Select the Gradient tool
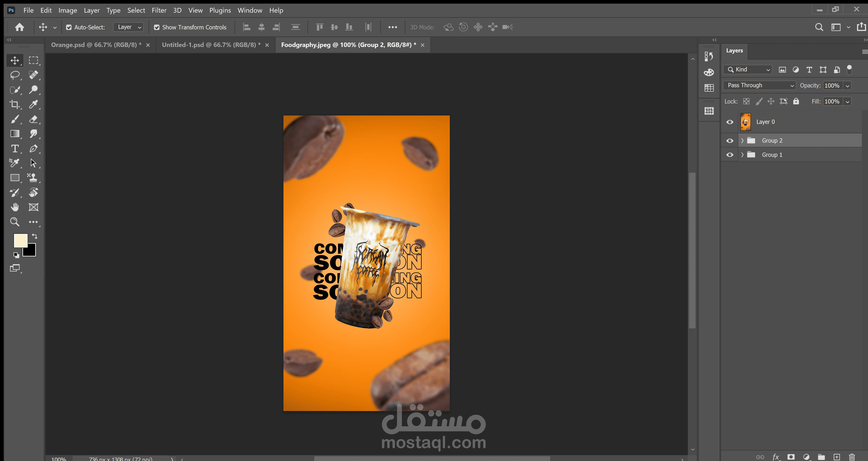 point(14,134)
